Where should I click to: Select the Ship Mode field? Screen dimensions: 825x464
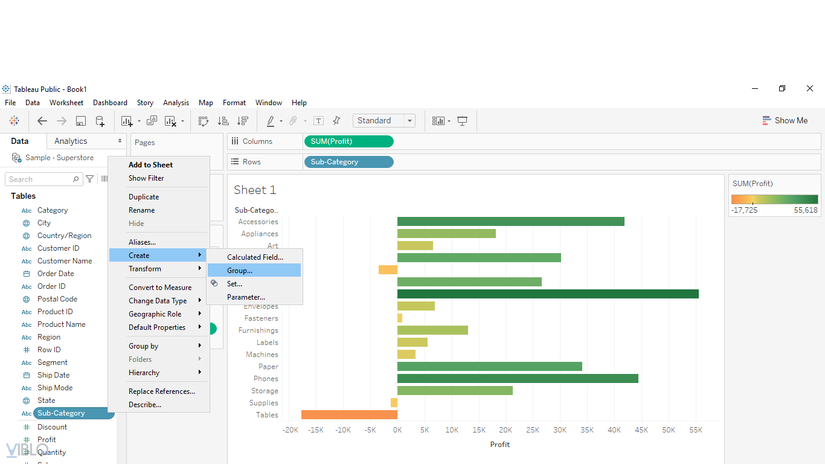click(55, 388)
